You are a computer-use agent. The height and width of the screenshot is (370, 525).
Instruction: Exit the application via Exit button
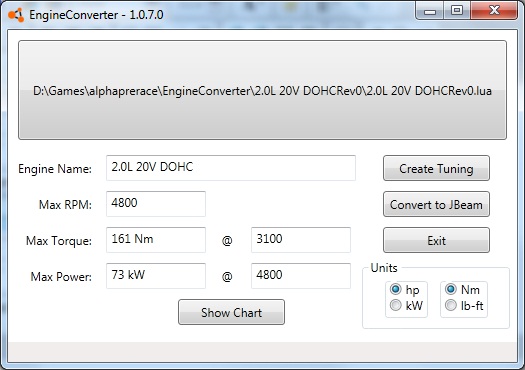[436, 240]
